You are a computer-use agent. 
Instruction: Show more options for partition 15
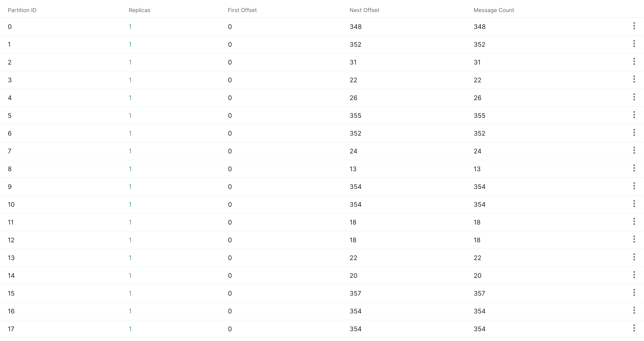(634, 292)
